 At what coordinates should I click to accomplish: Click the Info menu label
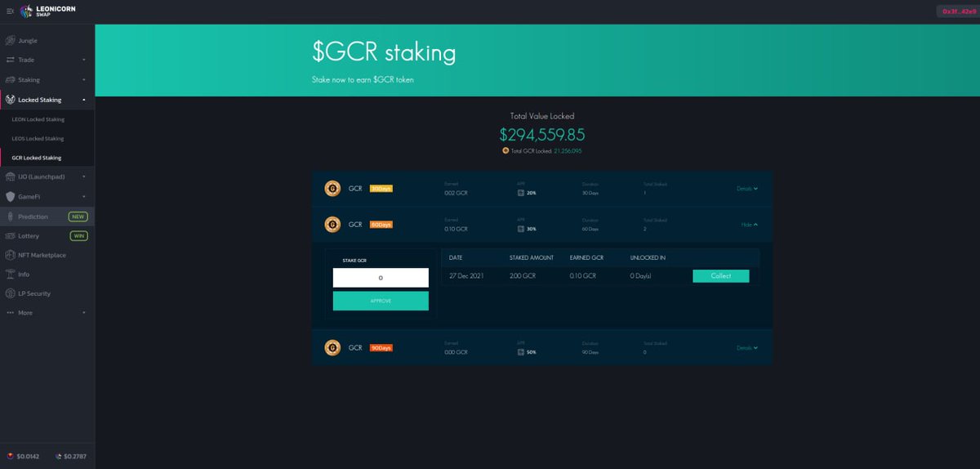(24, 275)
